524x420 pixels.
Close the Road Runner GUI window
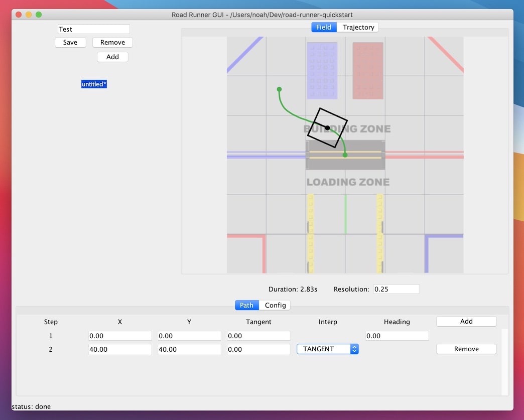(x=19, y=15)
